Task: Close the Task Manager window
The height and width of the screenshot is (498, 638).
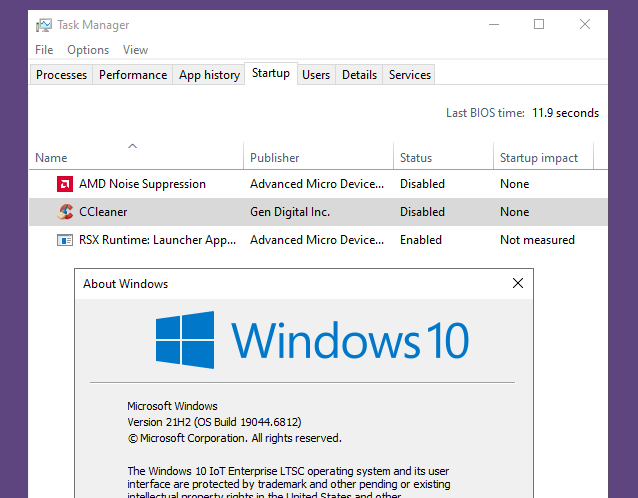Action: (x=585, y=24)
